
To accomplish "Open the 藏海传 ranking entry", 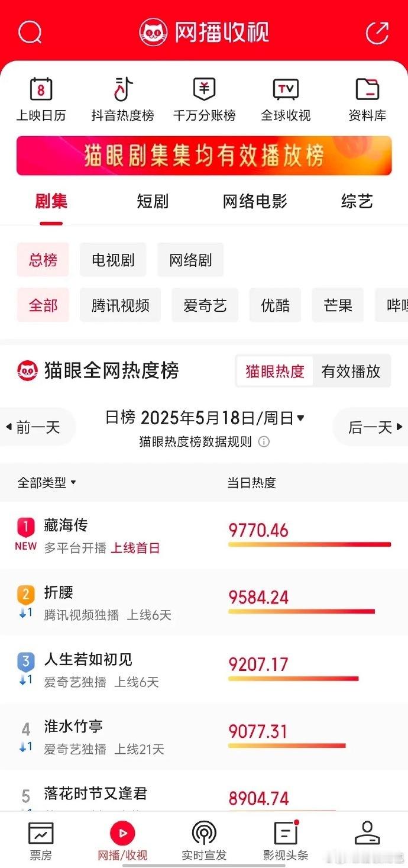I will [204, 535].
